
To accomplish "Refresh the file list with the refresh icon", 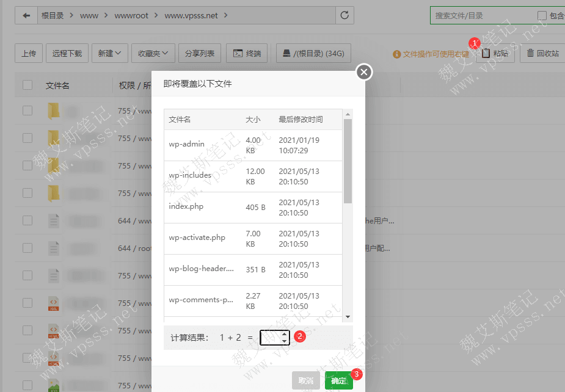I will tap(343, 15).
